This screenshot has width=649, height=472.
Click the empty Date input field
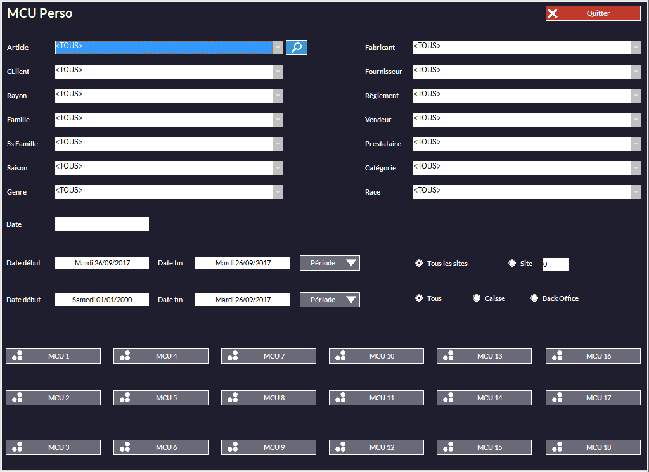coord(101,224)
